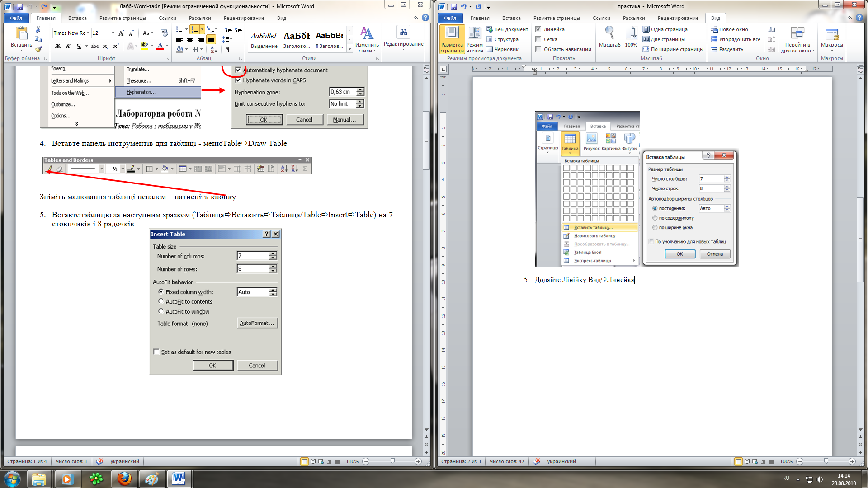Shrink font size with the small A icon
868x488 pixels.
(131, 33)
